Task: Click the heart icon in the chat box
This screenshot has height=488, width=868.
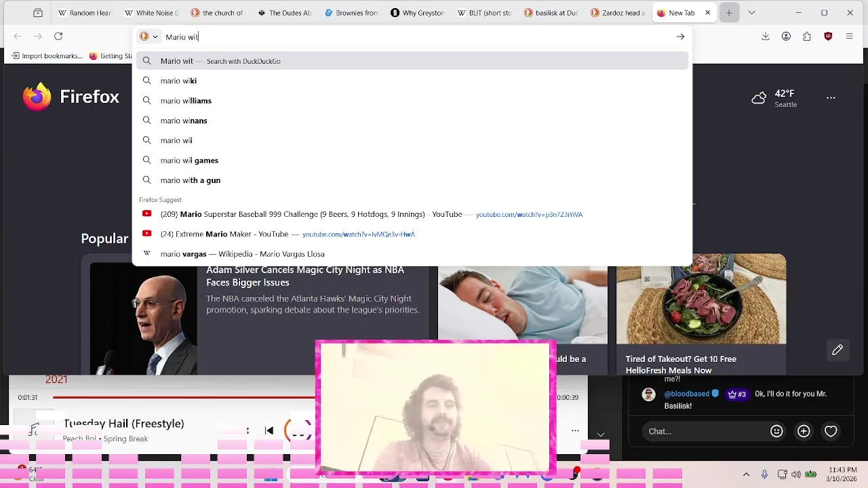Action: (x=831, y=431)
